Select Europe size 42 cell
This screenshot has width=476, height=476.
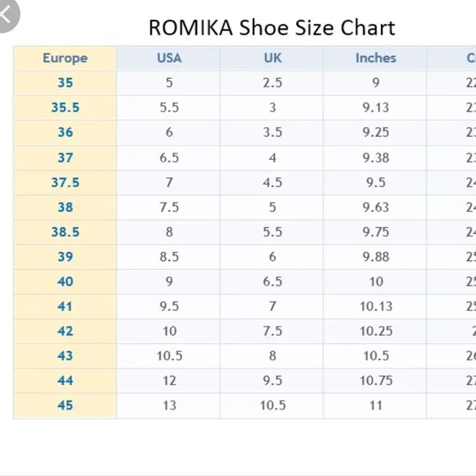tap(65, 331)
